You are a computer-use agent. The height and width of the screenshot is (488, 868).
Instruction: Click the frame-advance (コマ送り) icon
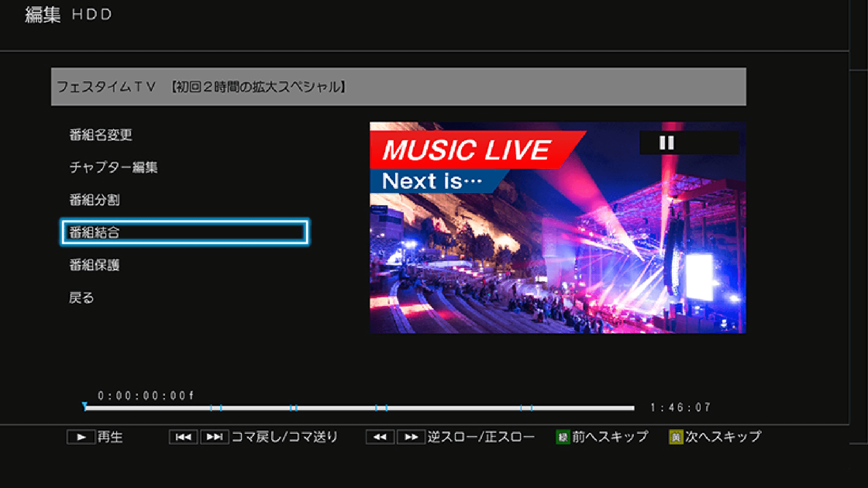pos(214,437)
